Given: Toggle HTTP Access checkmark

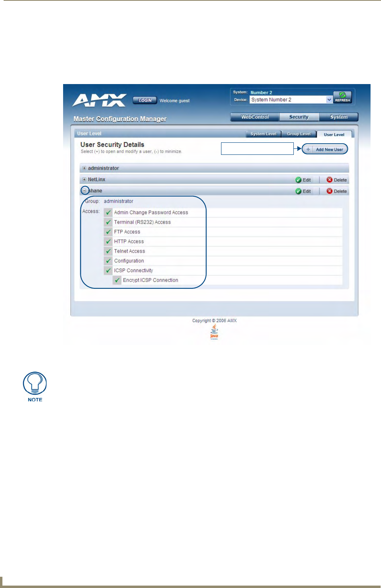Looking at the screenshot, I should (108, 241).
